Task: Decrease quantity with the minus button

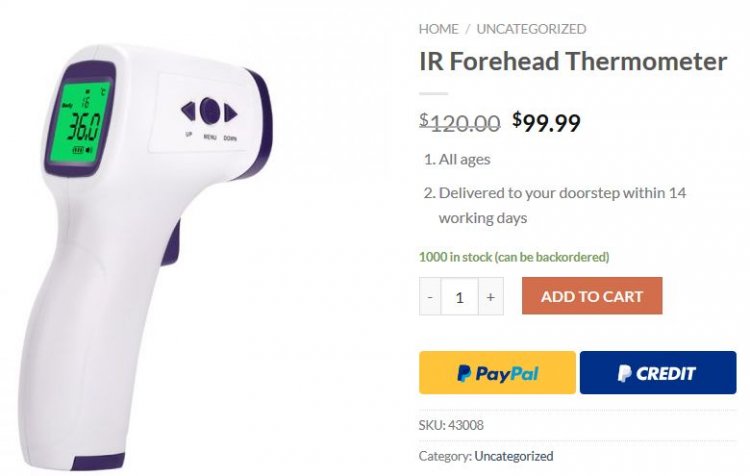Action: tap(430, 297)
